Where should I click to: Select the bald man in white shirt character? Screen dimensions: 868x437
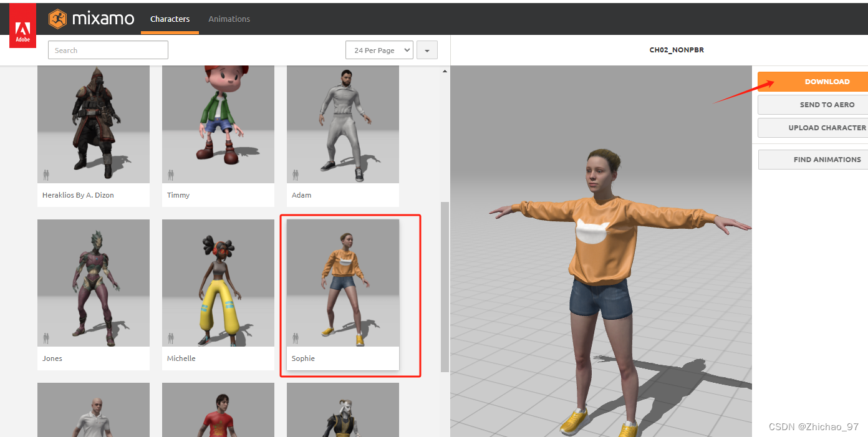[x=94, y=410]
